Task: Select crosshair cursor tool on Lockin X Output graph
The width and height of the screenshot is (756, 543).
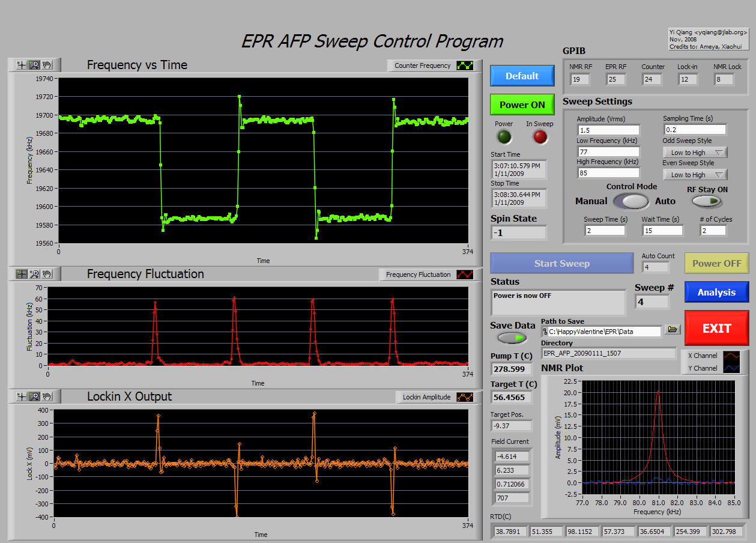Action: point(22,396)
